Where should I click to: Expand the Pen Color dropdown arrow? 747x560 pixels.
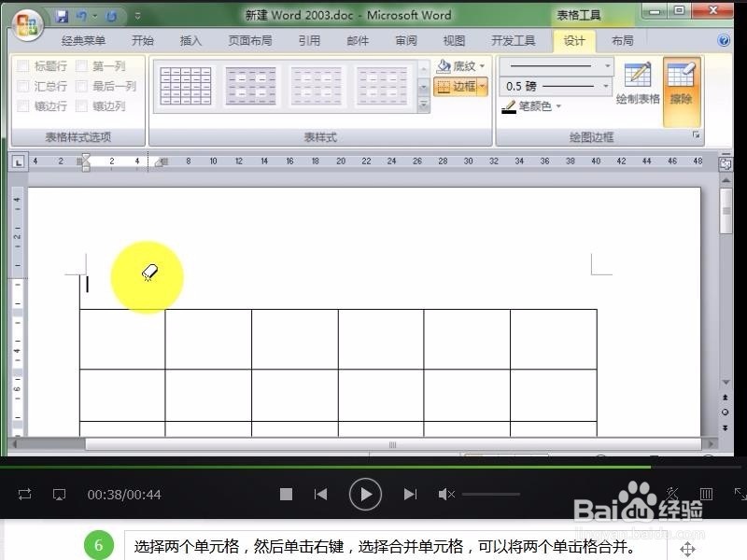[558, 106]
